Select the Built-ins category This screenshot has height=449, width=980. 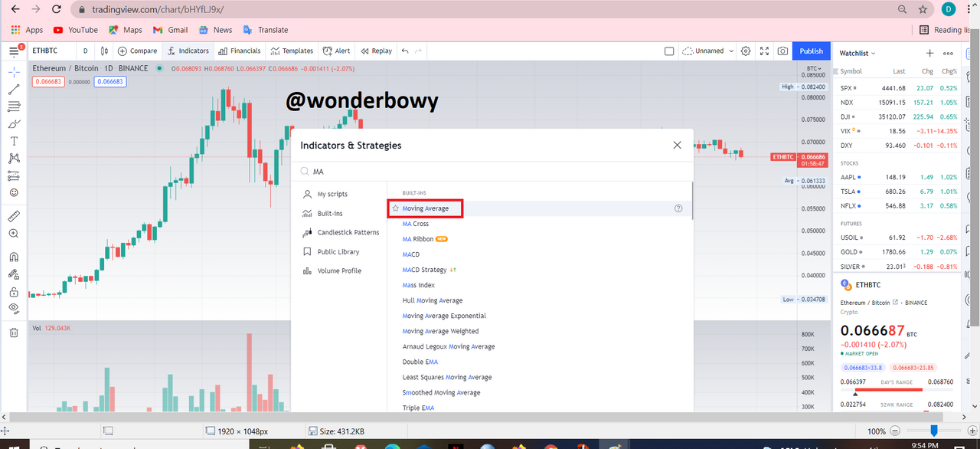point(330,213)
